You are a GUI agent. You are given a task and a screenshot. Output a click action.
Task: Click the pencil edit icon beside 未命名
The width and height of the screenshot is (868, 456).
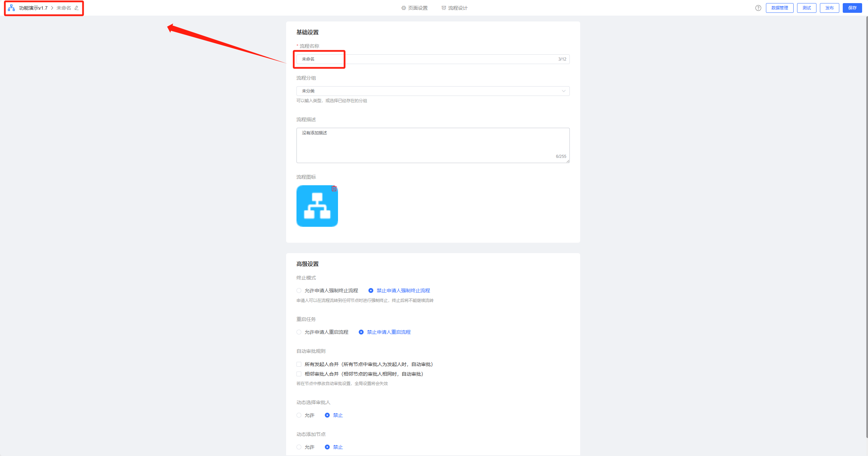(x=76, y=8)
